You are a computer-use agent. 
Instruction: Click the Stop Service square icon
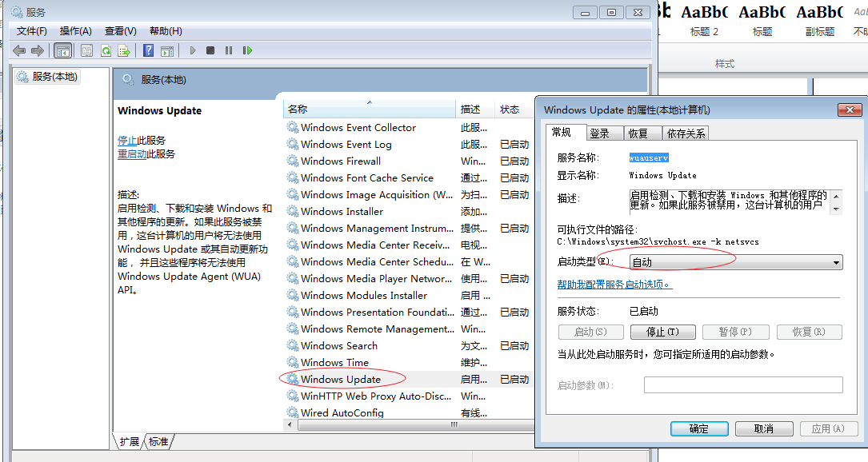210,50
